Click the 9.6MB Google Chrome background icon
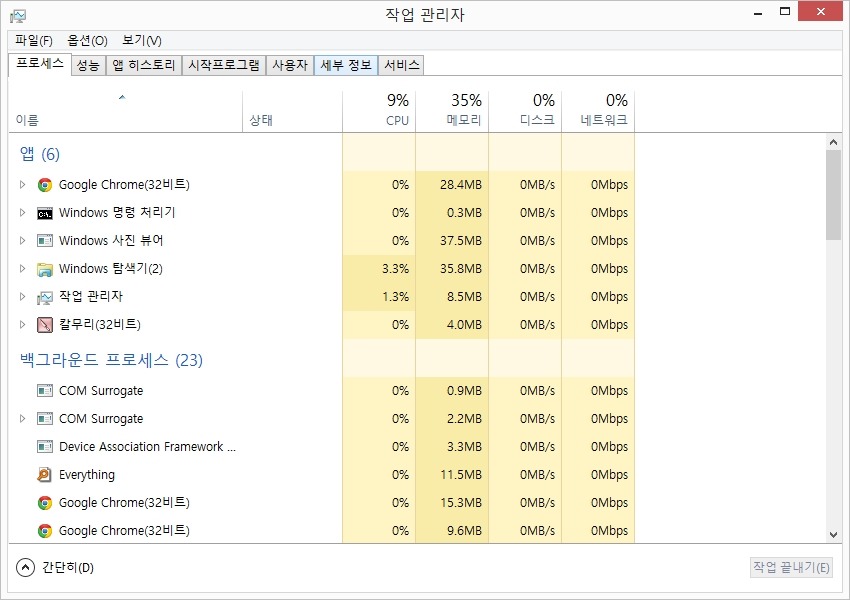This screenshot has height=600, width=850. (x=44, y=531)
